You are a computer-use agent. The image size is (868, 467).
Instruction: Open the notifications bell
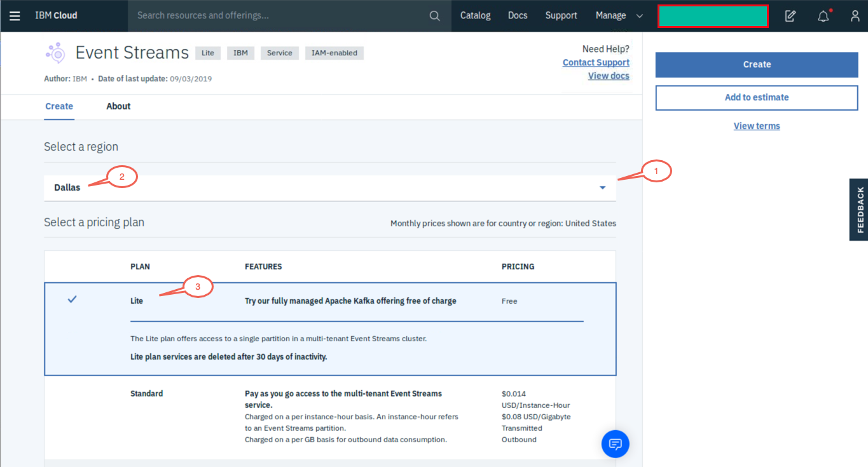(x=823, y=16)
